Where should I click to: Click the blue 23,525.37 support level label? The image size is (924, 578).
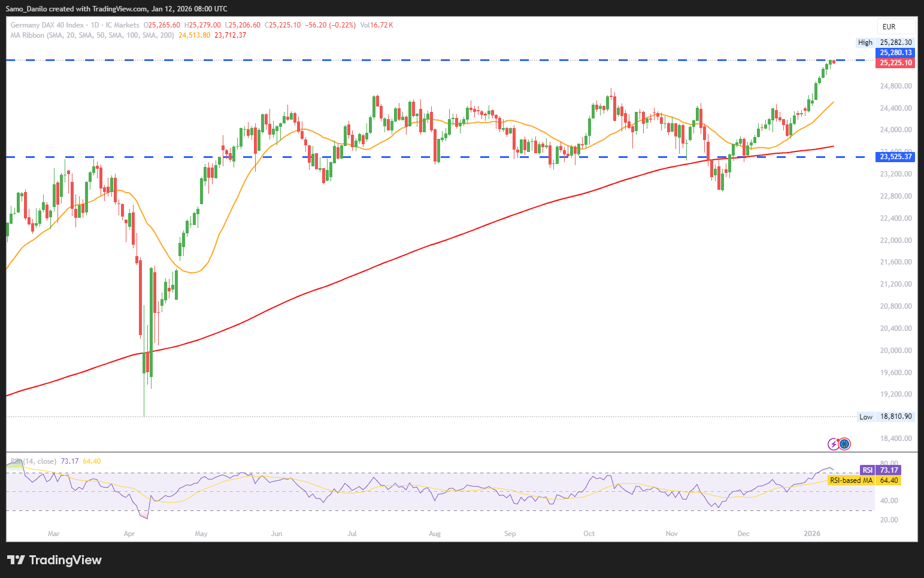click(895, 157)
